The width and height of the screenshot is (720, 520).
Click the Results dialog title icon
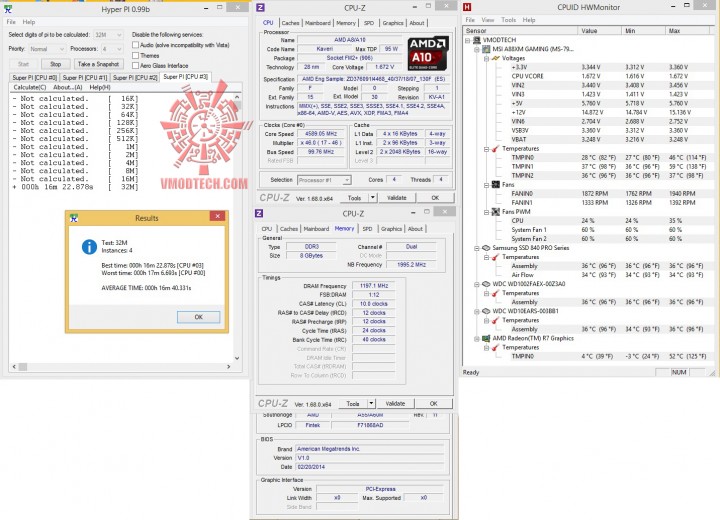[74, 218]
